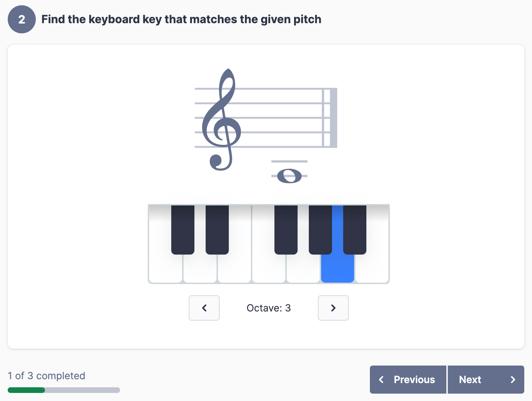Click the step number 2 badge
Image resolution: width=532 pixels, height=401 pixels.
[21, 19]
